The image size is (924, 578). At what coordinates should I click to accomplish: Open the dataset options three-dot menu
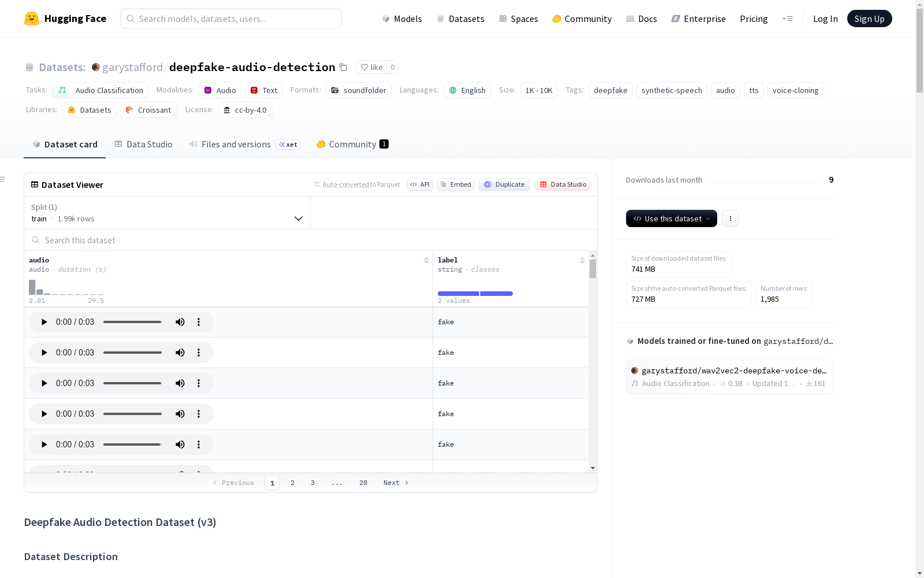click(731, 218)
